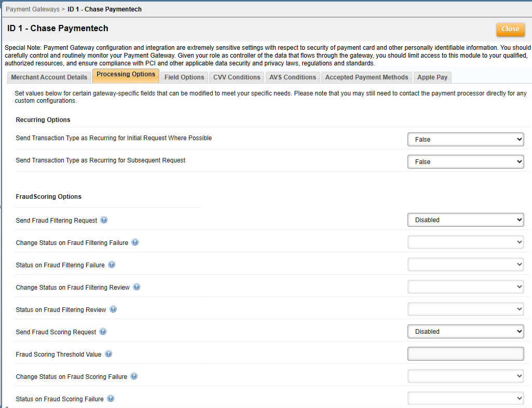Show help for Change Status on Fraud Filtering Review
The height and width of the screenshot is (408, 532).
click(x=137, y=287)
